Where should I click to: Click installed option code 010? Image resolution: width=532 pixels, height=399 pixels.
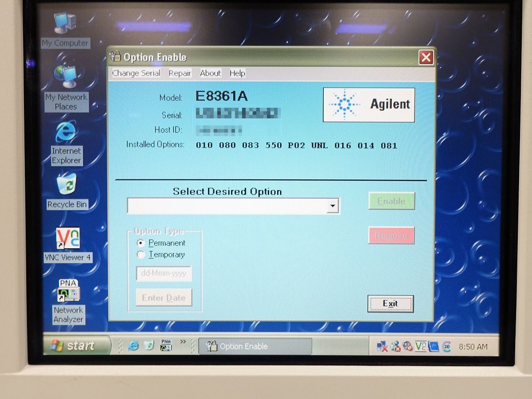click(204, 145)
